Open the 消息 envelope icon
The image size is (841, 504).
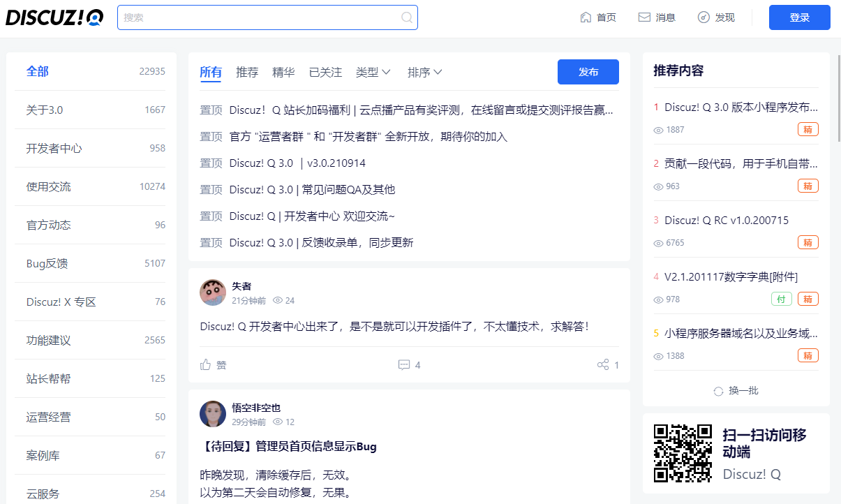click(x=644, y=17)
